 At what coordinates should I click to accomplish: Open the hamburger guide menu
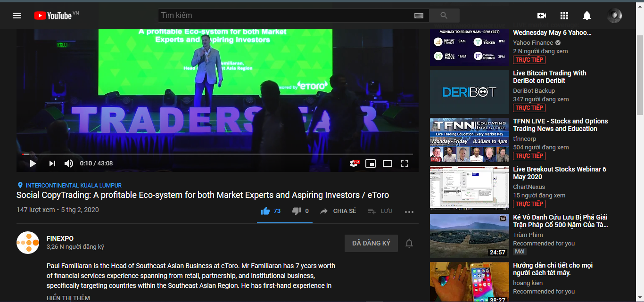click(17, 16)
